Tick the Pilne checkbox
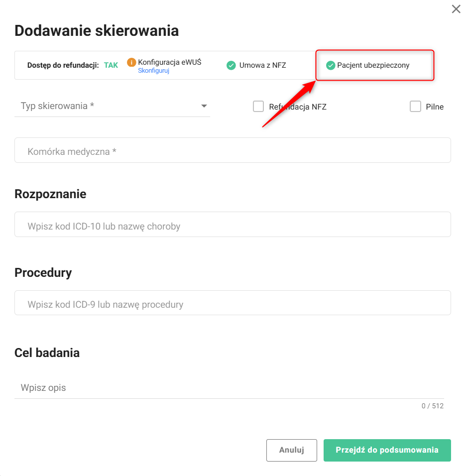Image resolution: width=465 pixels, height=476 pixels. tap(415, 107)
